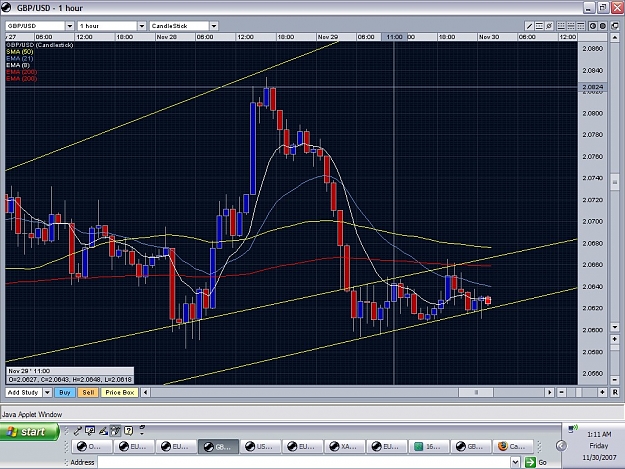
Task: Click the 1 hour interval field
Action: pyautogui.click(x=107, y=26)
